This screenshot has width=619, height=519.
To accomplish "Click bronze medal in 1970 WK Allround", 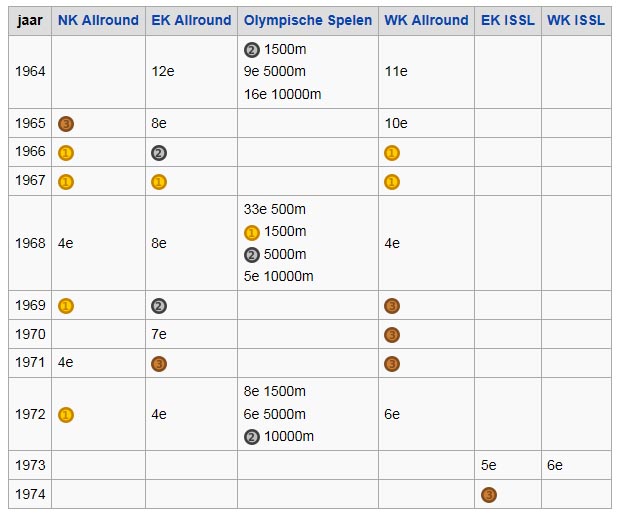I will [392, 335].
